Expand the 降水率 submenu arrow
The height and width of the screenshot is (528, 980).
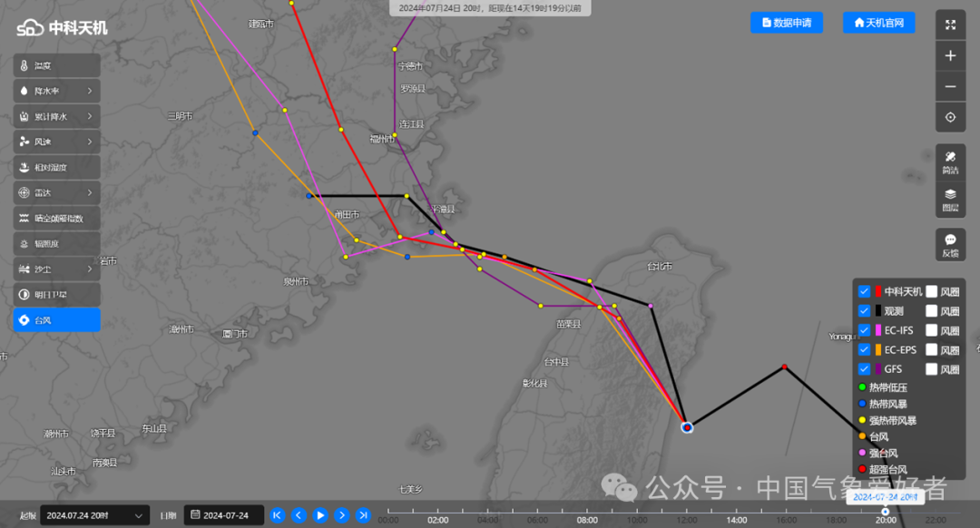(90, 91)
